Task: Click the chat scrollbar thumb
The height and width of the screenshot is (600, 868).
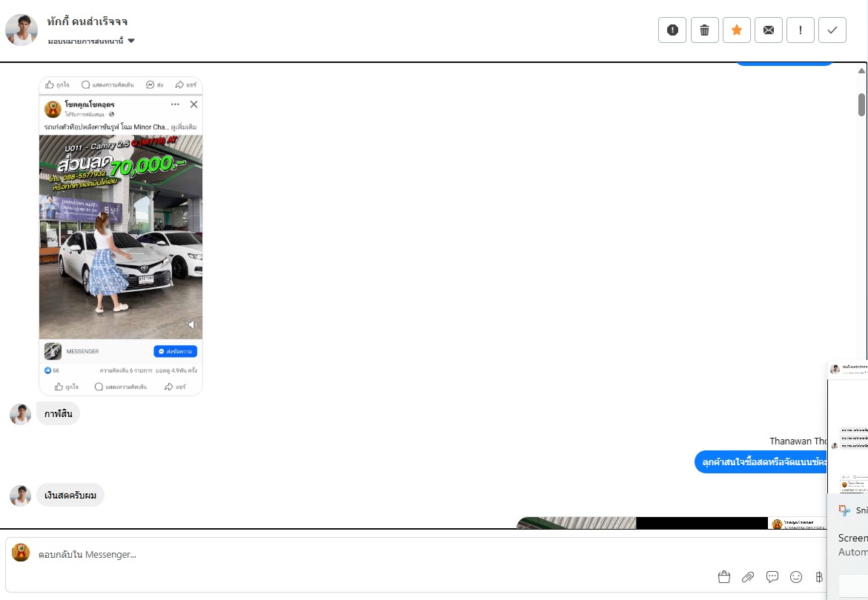Action: pyautogui.click(x=861, y=104)
